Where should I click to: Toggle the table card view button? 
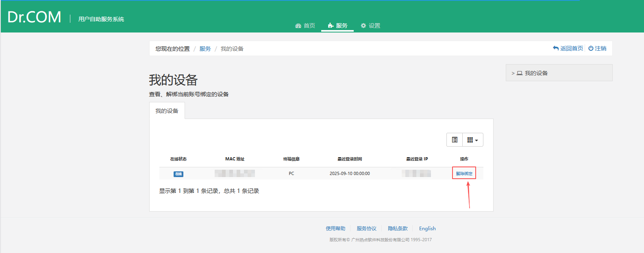455,140
